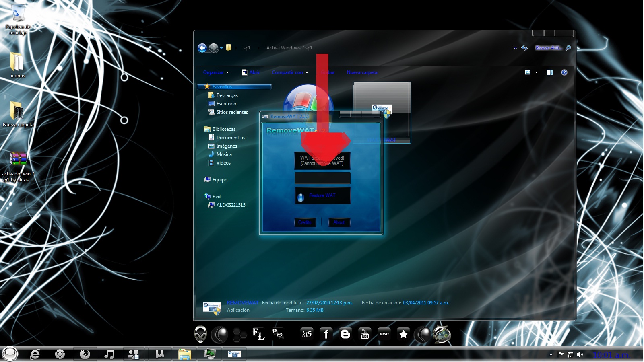This screenshot has height=362, width=644.
Task: Go back in the Explorer window
Action: (x=202, y=48)
